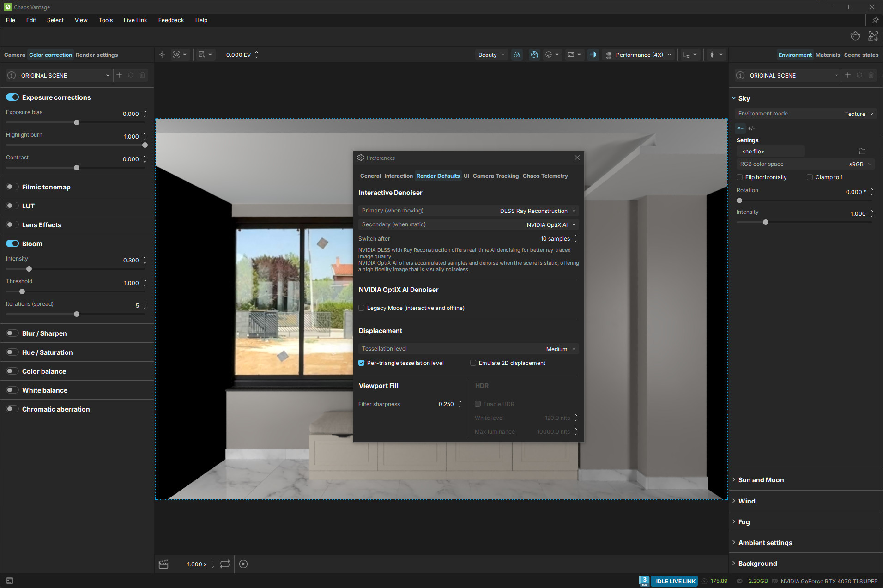Viewport: 883px width, 588px height.
Task: Enable Emulate 2D displacement checkbox
Action: 473,363
